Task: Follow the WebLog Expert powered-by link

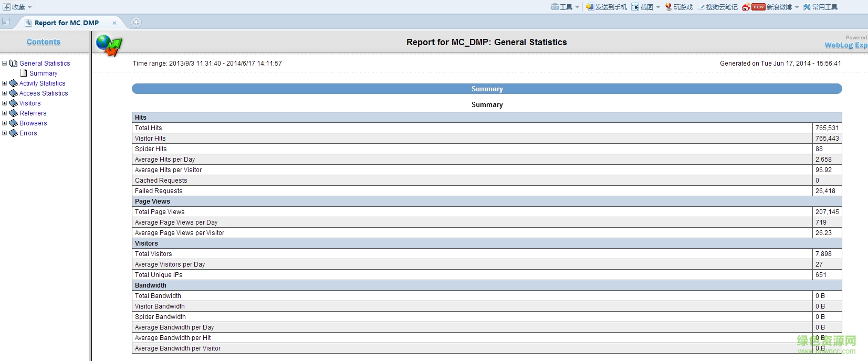Action: coord(845,45)
